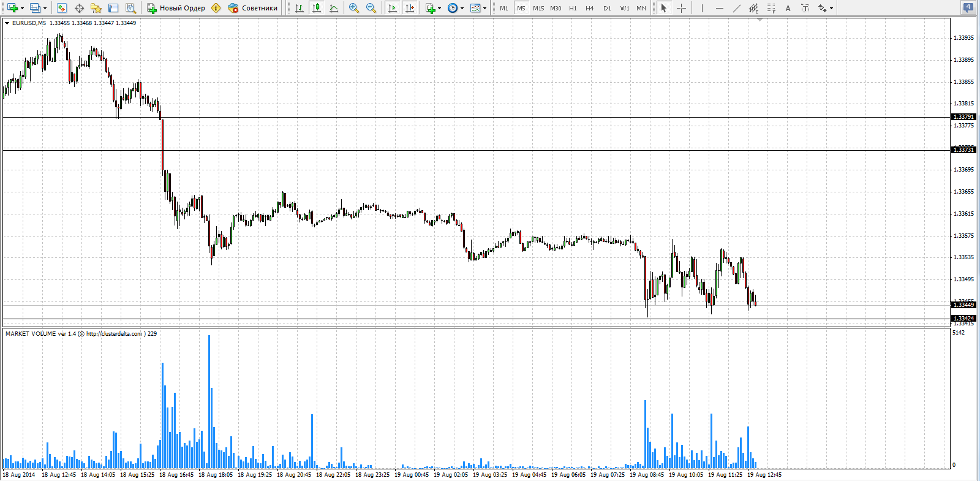Screen dimensions: 980x481
Task: Toggle the Terminal panel icon
Action: pyautogui.click(x=113, y=8)
